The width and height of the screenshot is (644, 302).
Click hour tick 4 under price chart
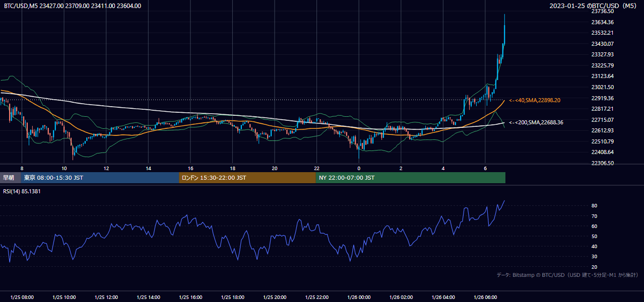pyautogui.click(x=443, y=168)
